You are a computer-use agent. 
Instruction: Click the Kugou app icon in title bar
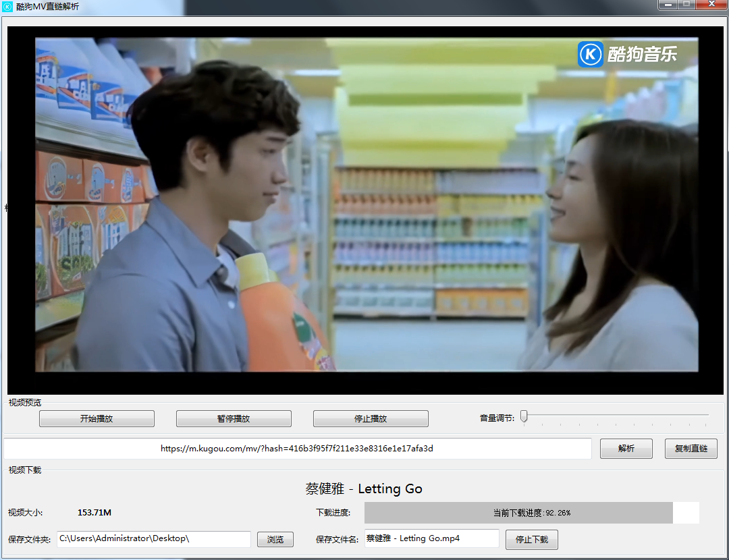[x=7, y=6]
